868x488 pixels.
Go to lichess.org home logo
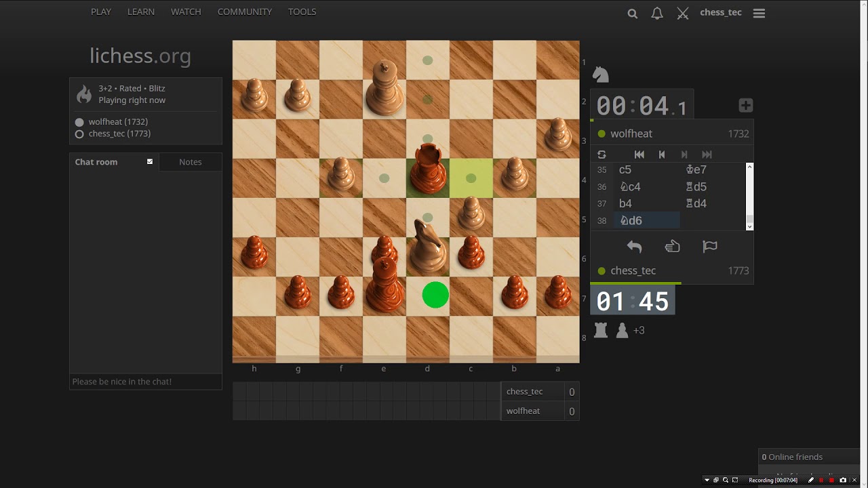point(140,56)
